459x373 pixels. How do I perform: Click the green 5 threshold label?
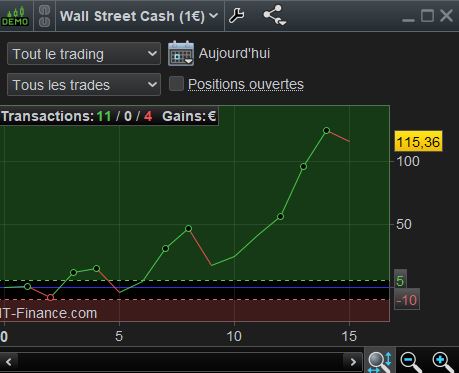pyautogui.click(x=400, y=280)
